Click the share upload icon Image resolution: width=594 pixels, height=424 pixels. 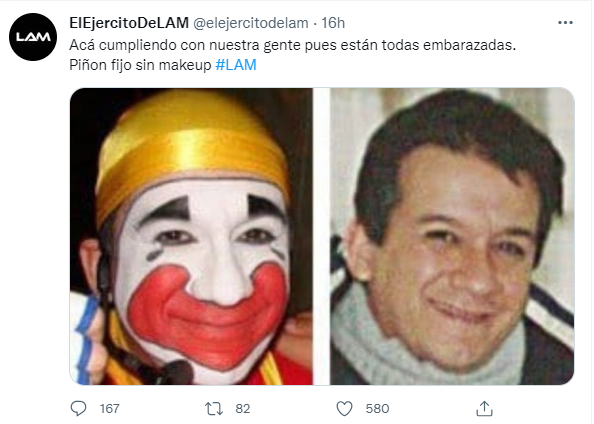click(x=484, y=408)
